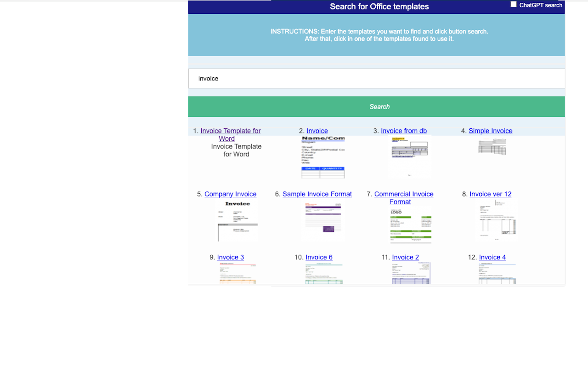Select the Company Invoice thumbnail
Viewport: 588px width, 368px height.
[237, 220]
